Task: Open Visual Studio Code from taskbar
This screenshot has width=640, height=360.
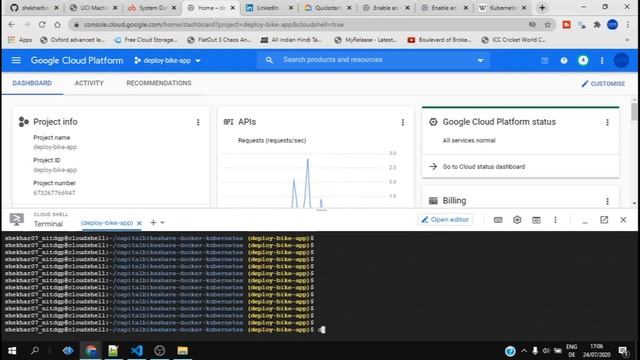Action: 137,351
